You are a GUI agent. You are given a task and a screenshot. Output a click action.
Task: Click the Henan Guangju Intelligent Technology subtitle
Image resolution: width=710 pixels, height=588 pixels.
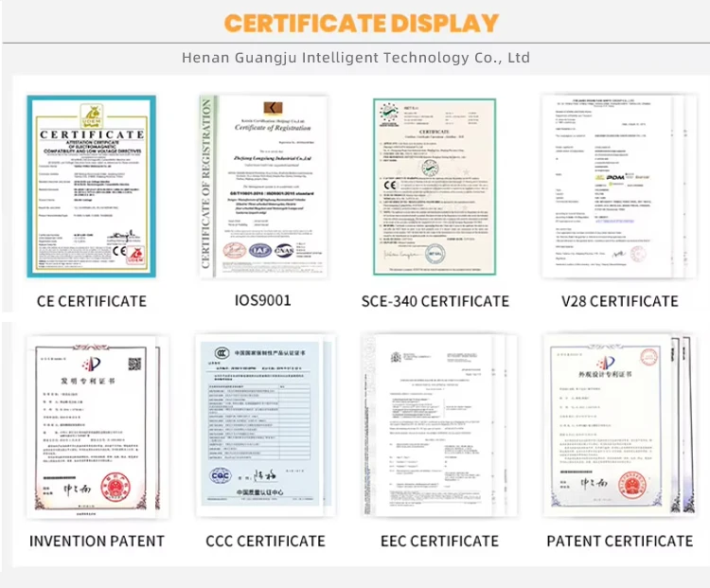(356, 58)
